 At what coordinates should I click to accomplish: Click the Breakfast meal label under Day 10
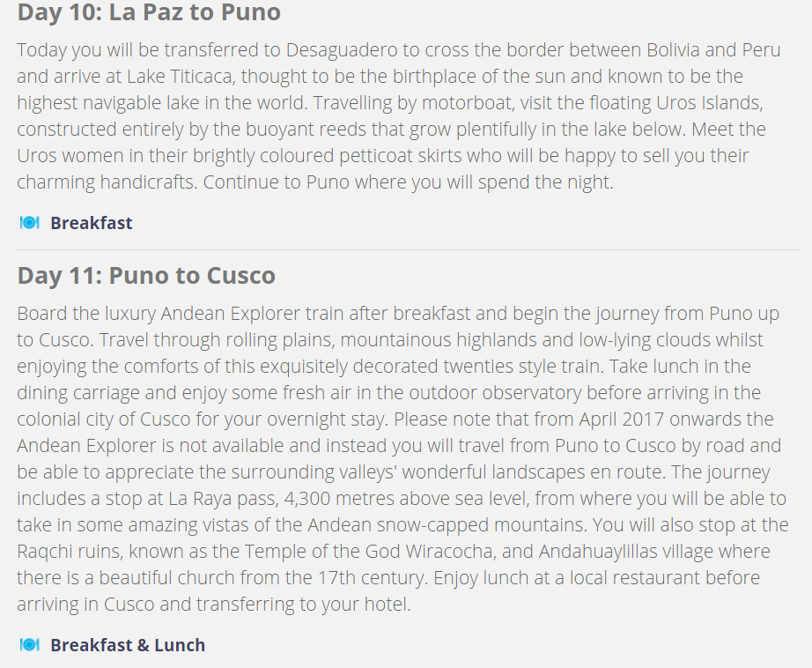click(x=91, y=223)
